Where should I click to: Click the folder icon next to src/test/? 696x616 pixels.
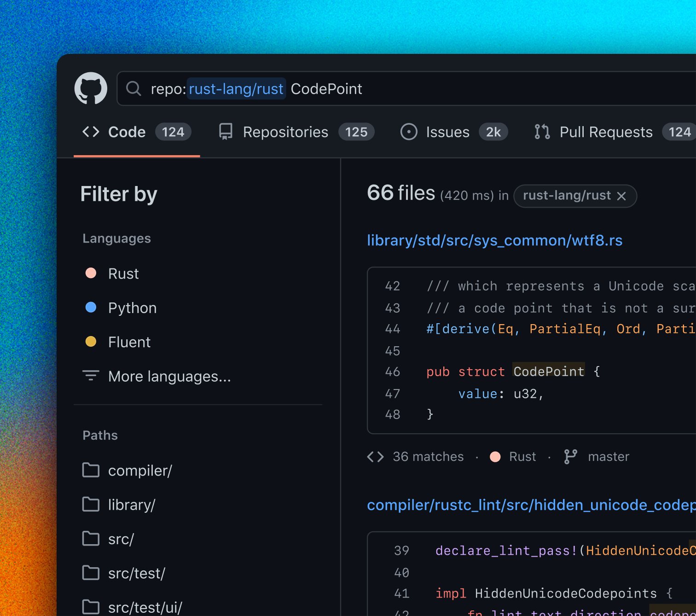click(91, 573)
